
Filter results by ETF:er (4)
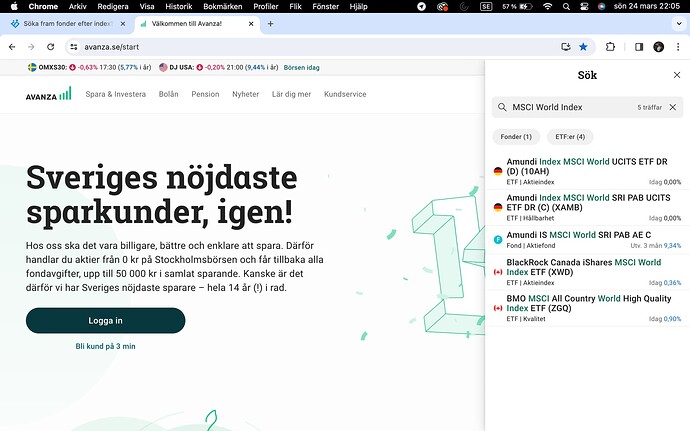click(570, 136)
